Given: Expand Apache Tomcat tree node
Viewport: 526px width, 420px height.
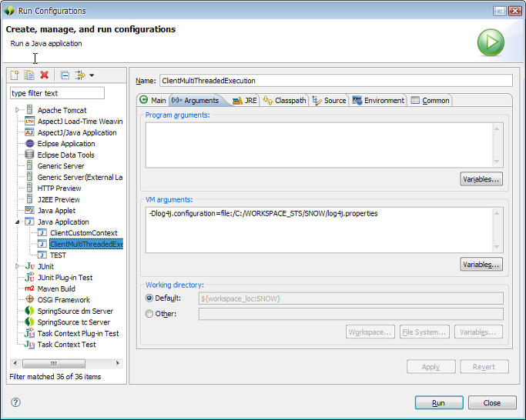Looking at the screenshot, I should click(x=17, y=110).
